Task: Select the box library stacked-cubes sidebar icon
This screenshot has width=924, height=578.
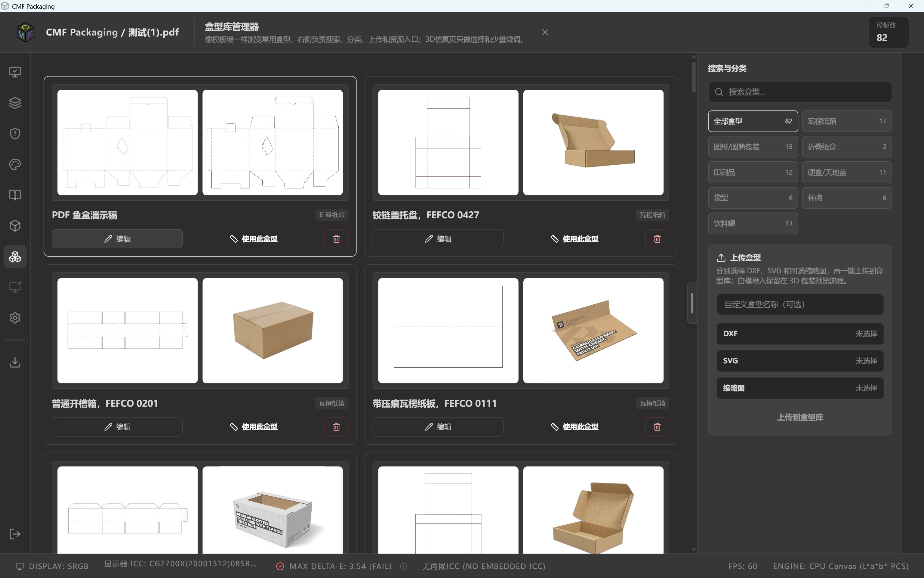Action: click(15, 256)
